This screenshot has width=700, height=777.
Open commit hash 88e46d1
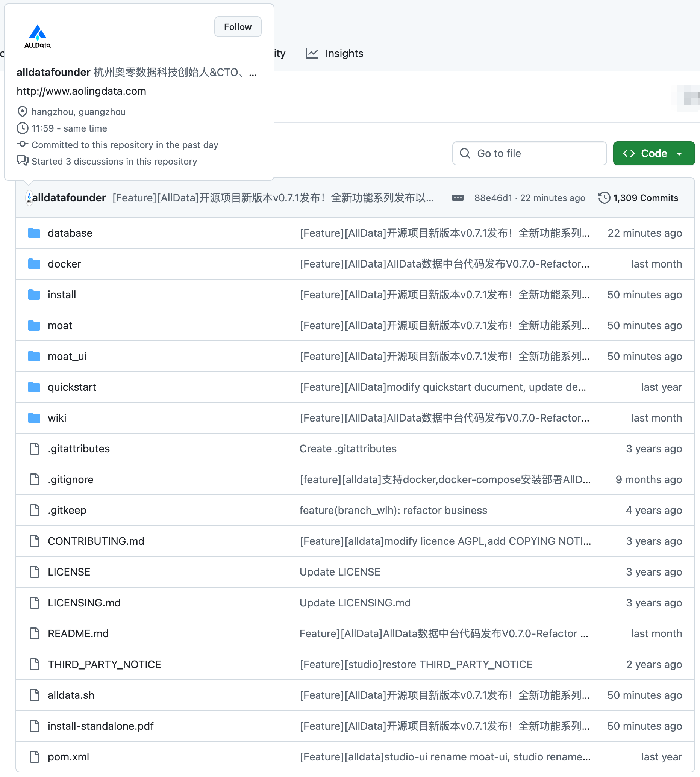[x=493, y=198]
